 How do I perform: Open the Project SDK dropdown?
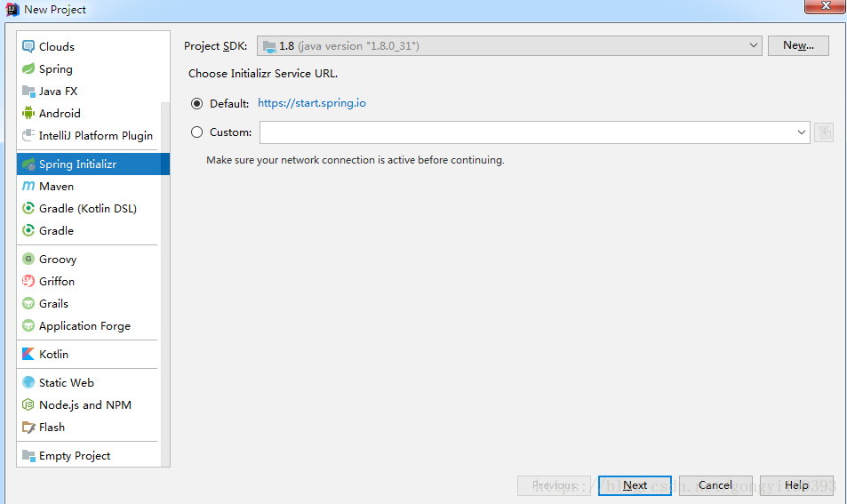pos(509,46)
